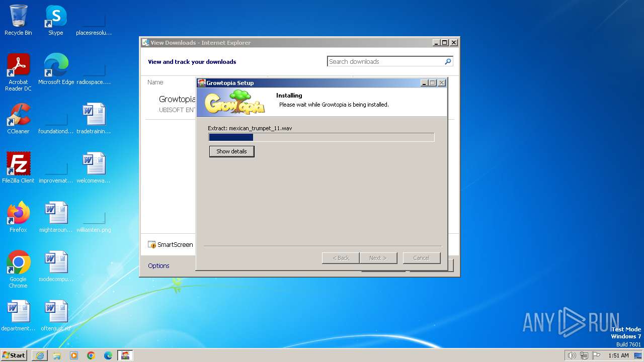Click the magnifier icon in Search downloads
The image size is (644, 362).
(448, 61)
